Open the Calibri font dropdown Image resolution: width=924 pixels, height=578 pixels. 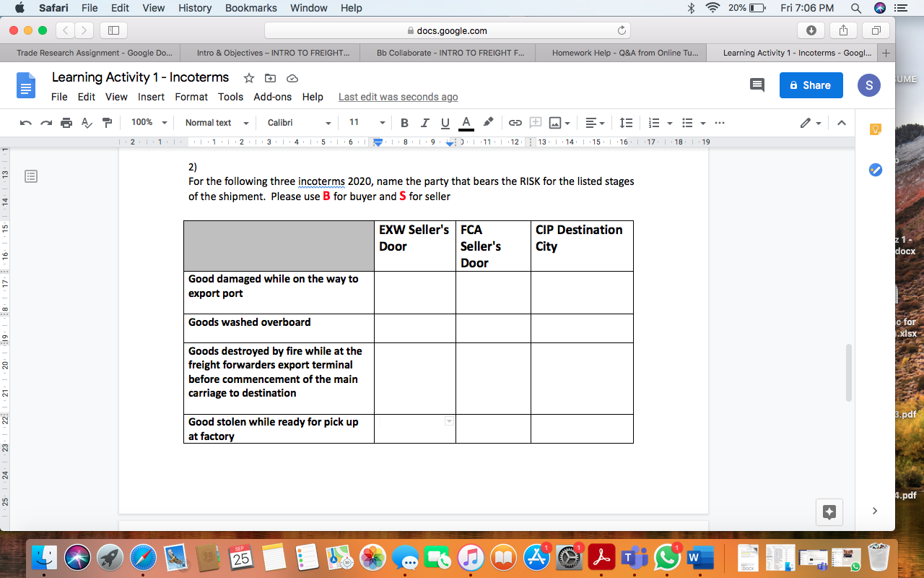[299, 123]
